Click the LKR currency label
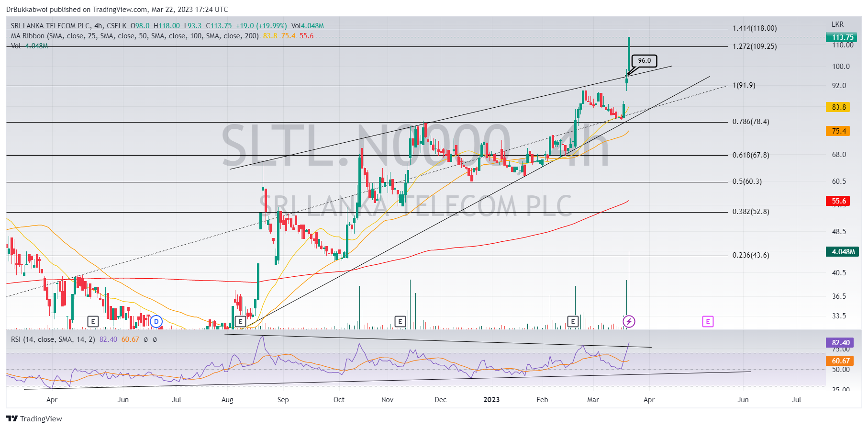The height and width of the screenshot is (429, 868). coord(837,24)
